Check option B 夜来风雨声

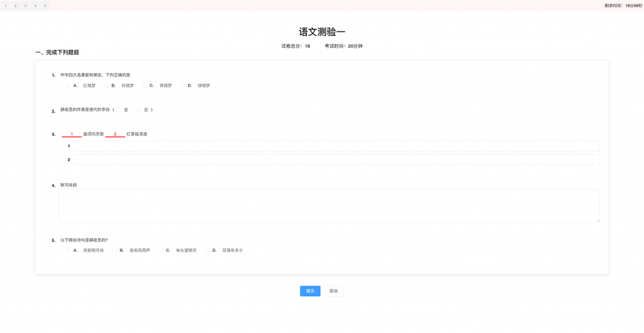pyautogui.click(x=114, y=250)
